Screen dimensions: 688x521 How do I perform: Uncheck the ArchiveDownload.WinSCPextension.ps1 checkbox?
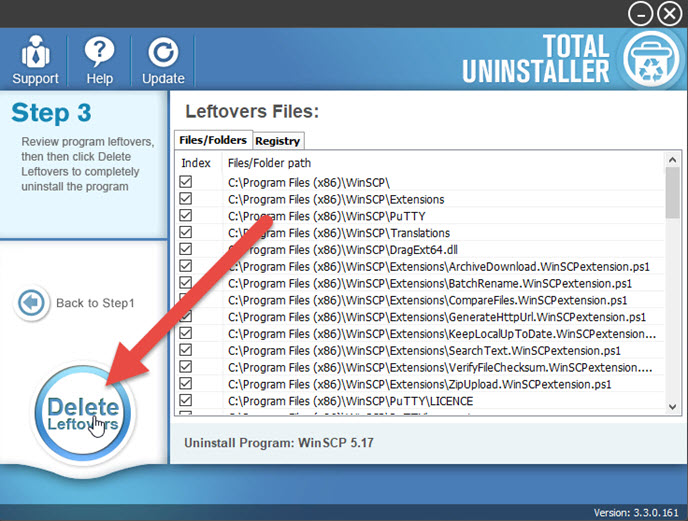click(186, 266)
